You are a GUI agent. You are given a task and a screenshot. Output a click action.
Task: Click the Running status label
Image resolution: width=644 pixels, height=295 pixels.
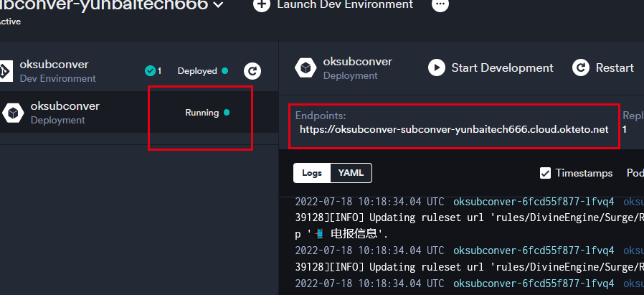click(x=202, y=113)
